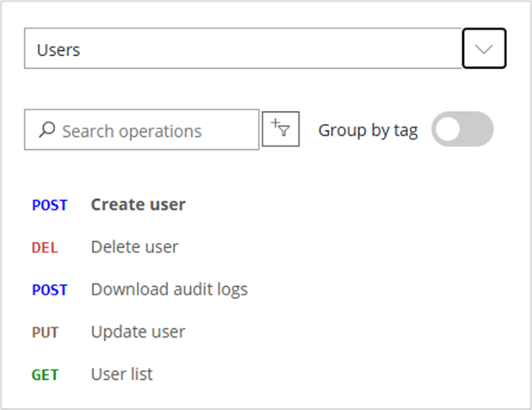Select the Delete user operation
The height and width of the screenshot is (410, 532).
134,247
